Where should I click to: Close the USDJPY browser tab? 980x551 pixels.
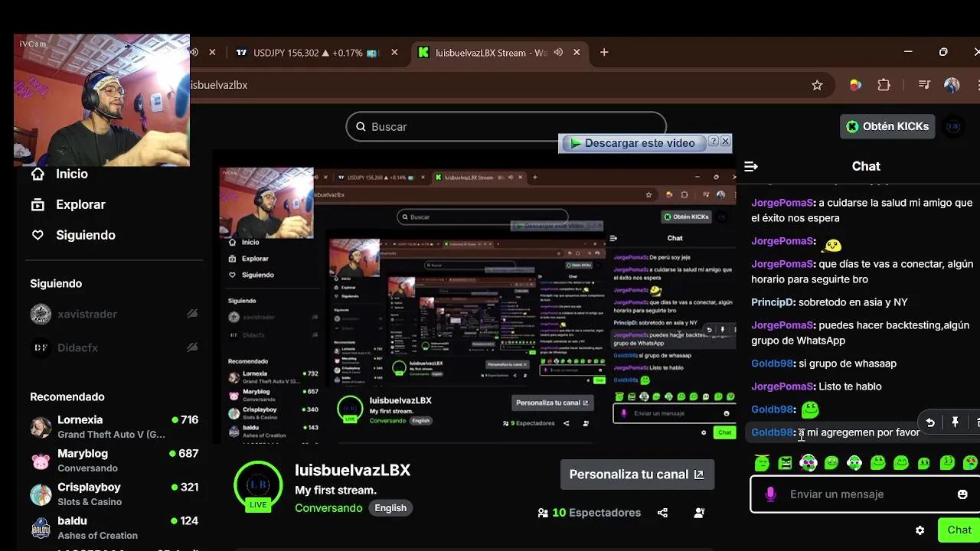click(x=394, y=52)
